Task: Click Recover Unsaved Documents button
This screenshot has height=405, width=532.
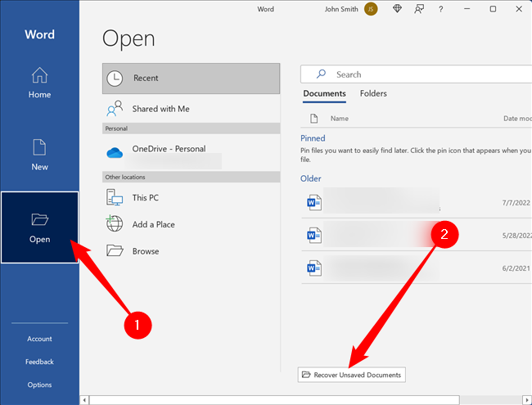Action: (x=352, y=375)
